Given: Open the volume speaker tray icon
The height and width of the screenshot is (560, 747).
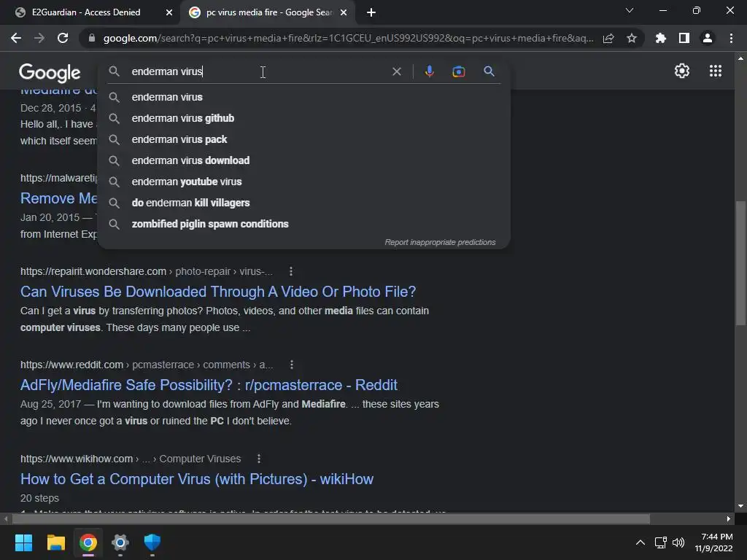Looking at the screenshot, I should point(678,542).
